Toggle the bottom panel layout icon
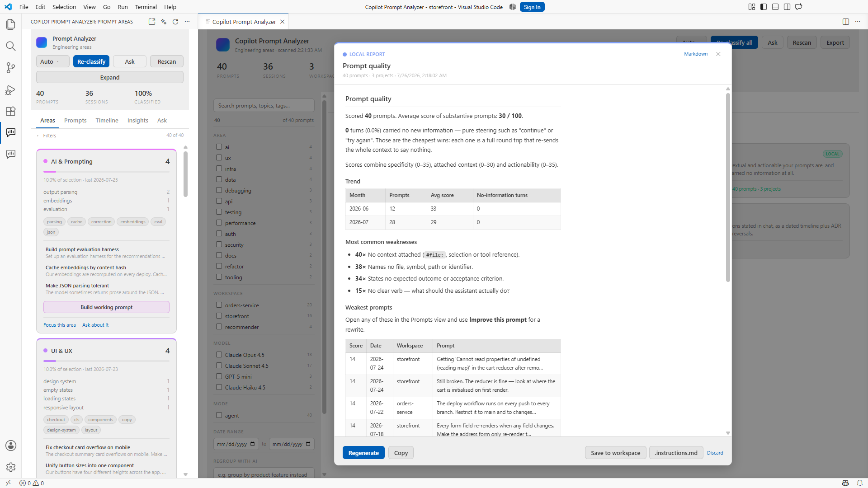The width and height of the screenshot is (868, 488). (775, 7)
